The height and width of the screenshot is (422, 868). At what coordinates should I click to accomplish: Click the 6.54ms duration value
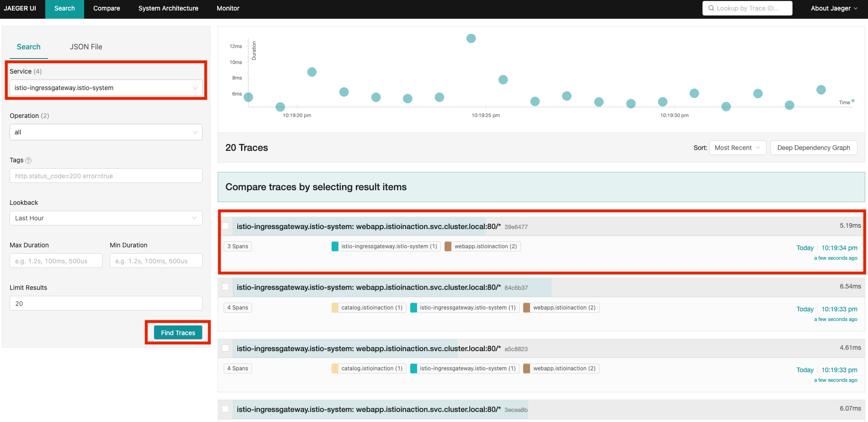tap(850, 286)
